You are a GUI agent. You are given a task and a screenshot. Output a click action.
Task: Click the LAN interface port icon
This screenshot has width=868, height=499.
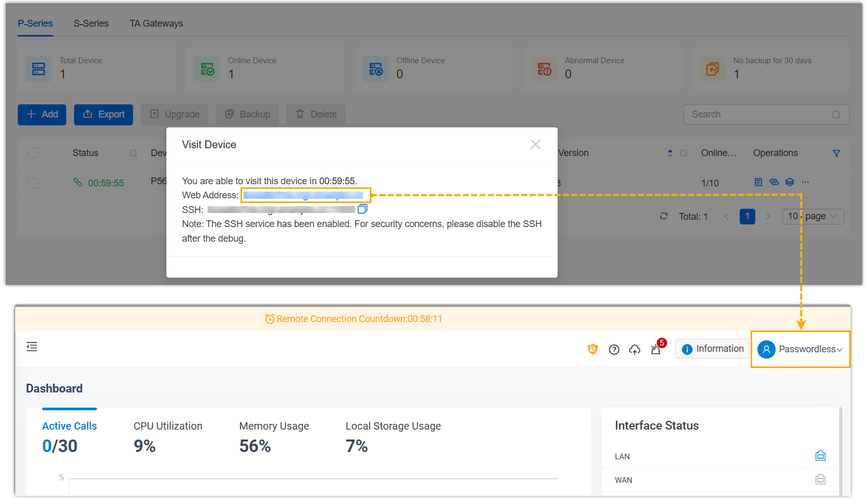820,456
